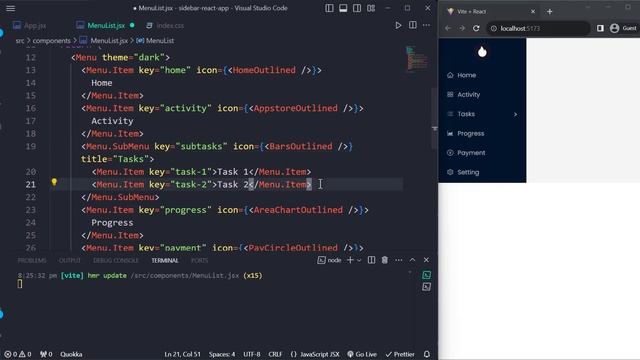The image size is (640, 360).
Task: Create a new terminal with plus icon
Action: [350, 260]
